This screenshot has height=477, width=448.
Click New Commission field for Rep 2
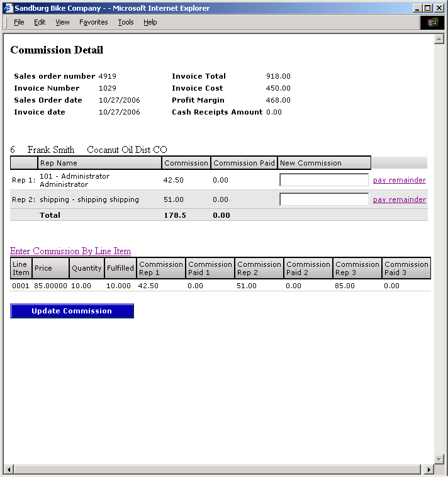[x=324, y=199]
